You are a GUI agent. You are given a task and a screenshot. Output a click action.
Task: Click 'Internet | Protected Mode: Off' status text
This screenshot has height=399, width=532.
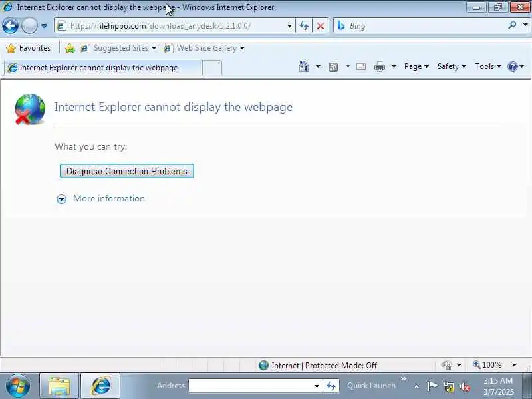pos(324,365)
